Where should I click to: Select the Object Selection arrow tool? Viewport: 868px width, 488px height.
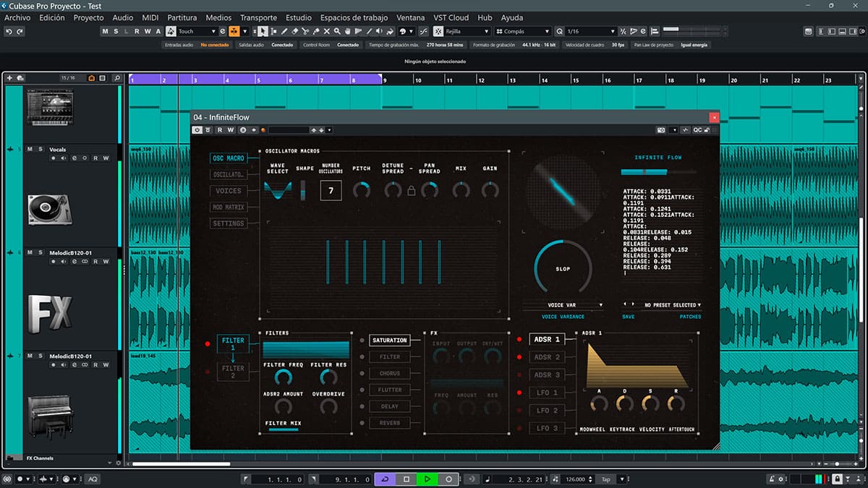coord(263,31)
